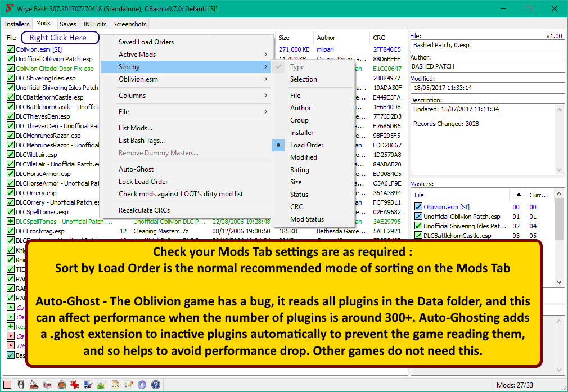Sort by Selection in the submenu

[313, 79]
